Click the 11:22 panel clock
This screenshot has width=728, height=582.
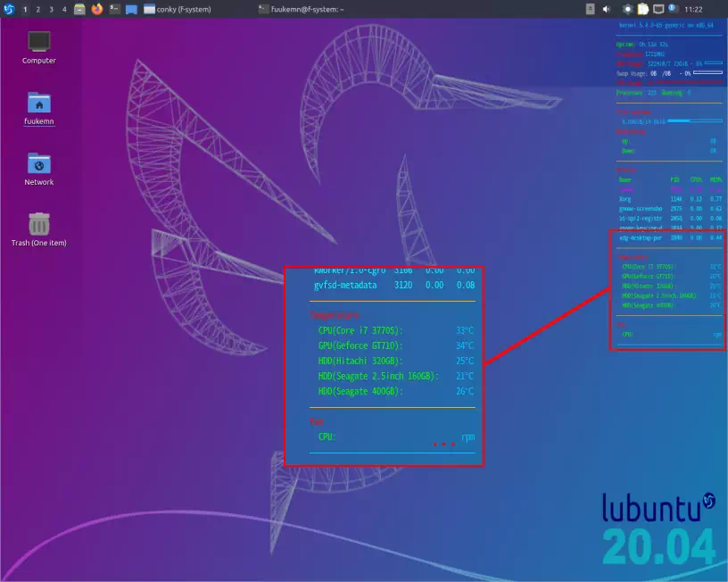(x=693, y=9)
